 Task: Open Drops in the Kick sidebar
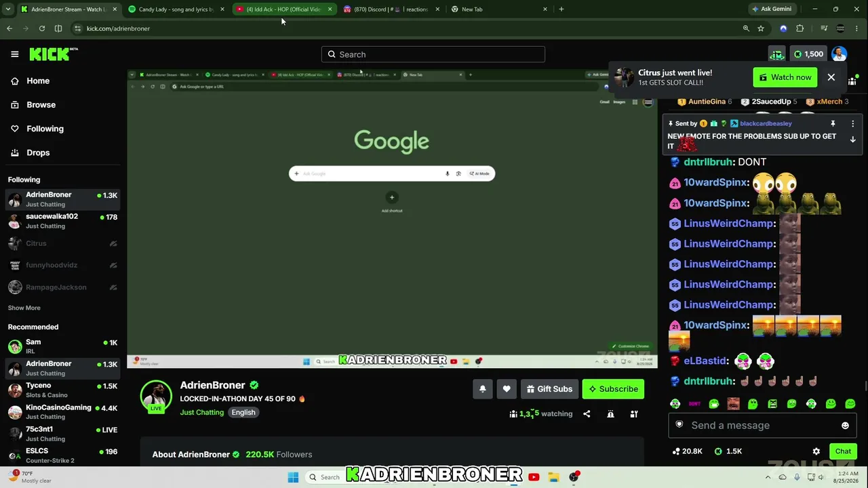[38, 152]
